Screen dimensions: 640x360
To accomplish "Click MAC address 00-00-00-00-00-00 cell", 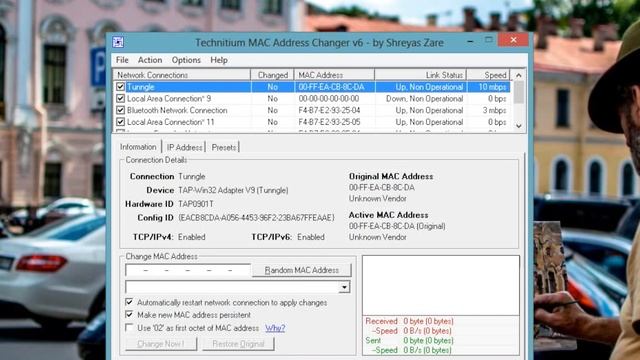I will 329,98.
